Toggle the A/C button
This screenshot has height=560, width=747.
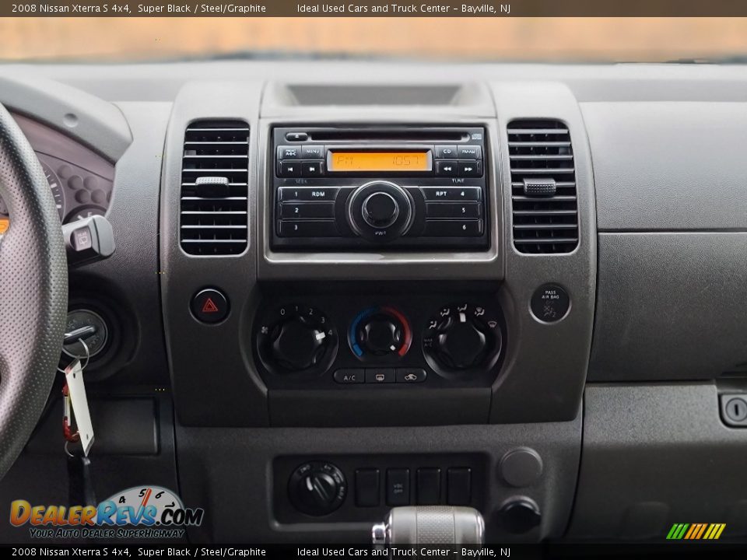(x=349, y=377)
